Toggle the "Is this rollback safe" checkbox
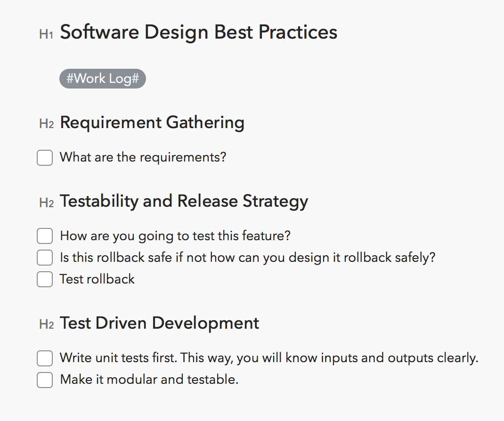 click(x=45, y=258)
